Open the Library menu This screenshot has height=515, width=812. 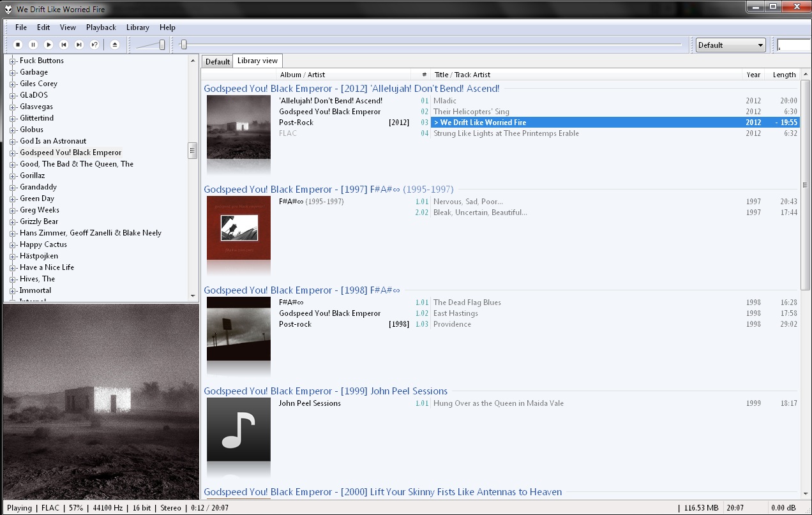click(137, 27)
